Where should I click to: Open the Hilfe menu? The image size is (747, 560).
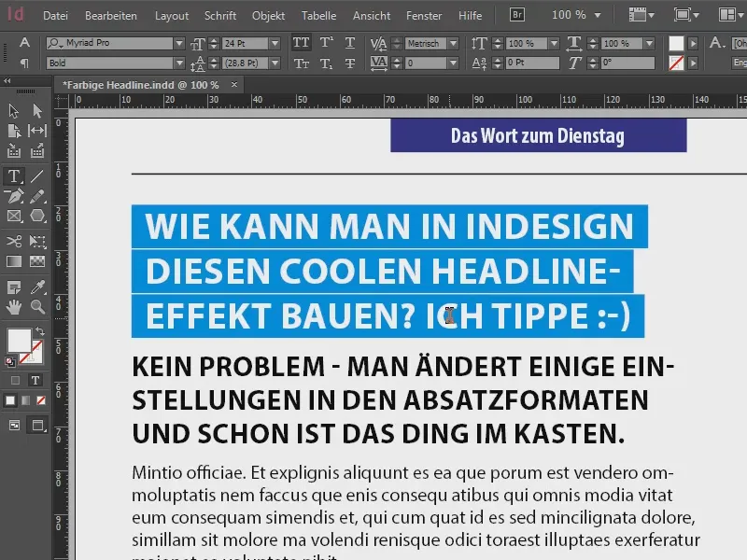coord(471,16)
